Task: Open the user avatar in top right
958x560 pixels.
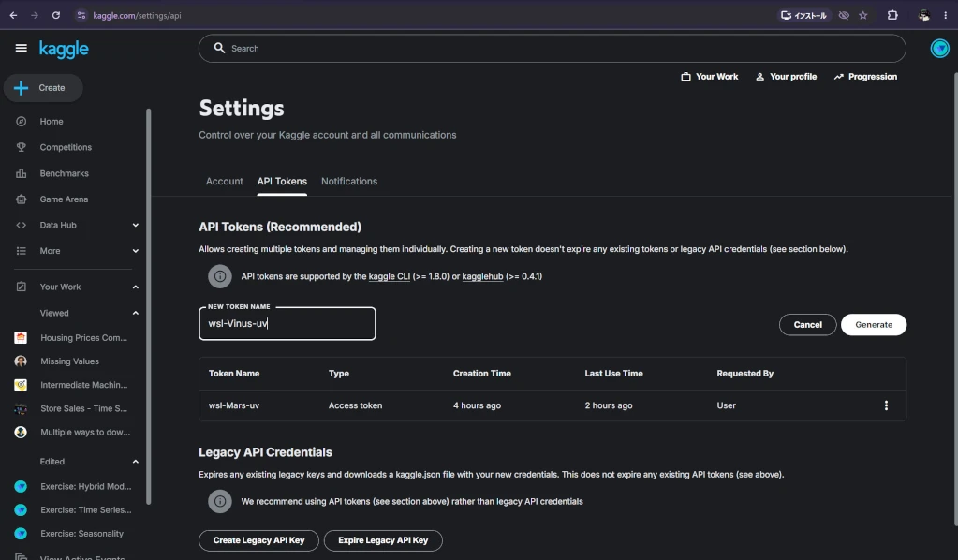Action: click(x=939, y=49)
